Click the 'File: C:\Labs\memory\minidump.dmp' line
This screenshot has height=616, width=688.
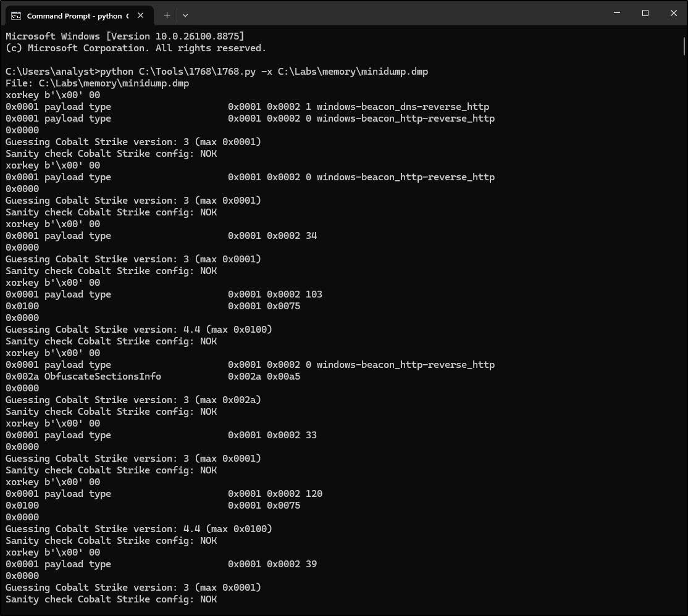(98, 83)
